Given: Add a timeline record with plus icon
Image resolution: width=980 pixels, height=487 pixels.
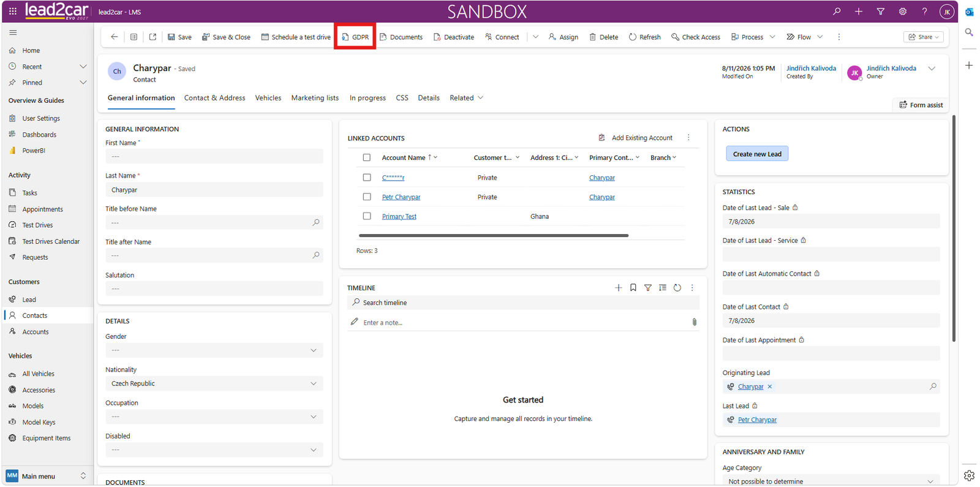Looking at the screenshot, I should pyautogui.click(x=619, y=288).
